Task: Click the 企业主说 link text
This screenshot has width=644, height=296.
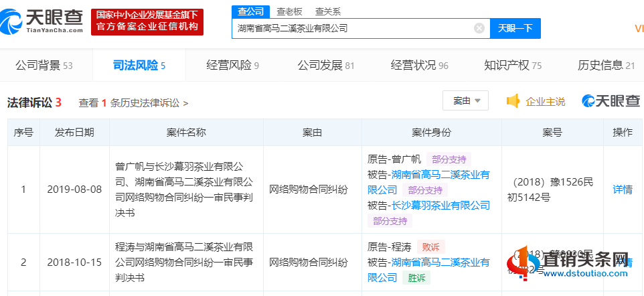Action: coord(545,102)
